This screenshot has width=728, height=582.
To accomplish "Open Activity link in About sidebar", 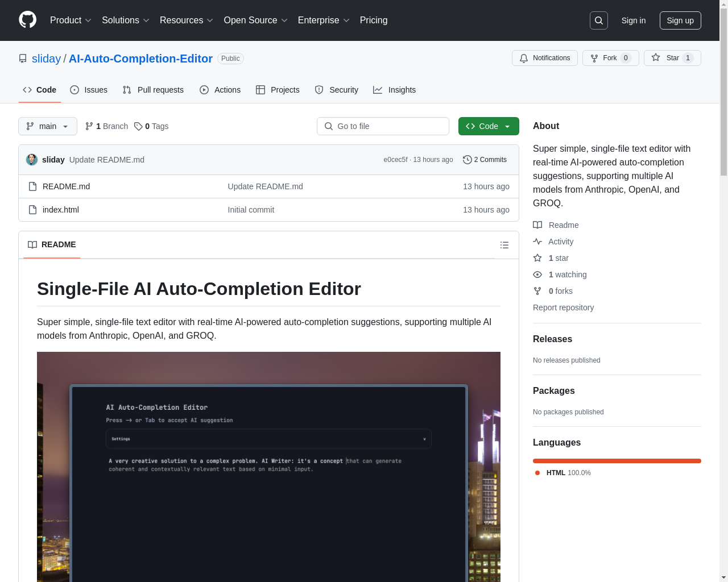I will click(x=553, y=242).
